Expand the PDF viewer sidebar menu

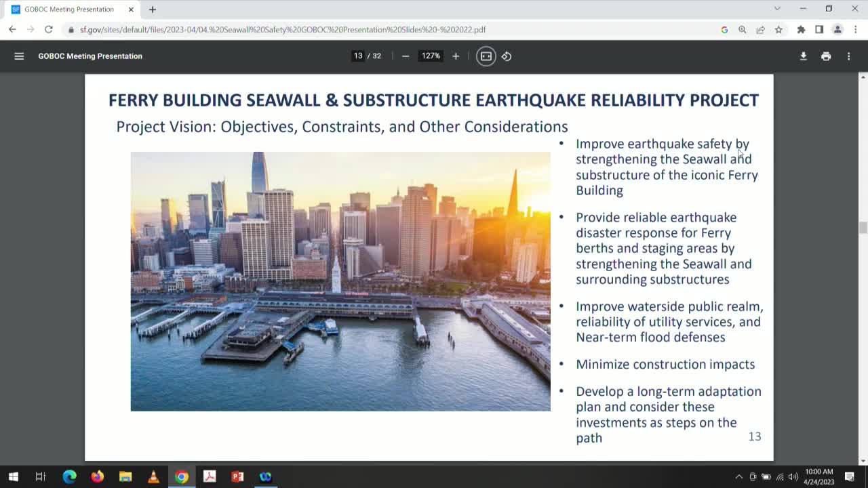[x=19, y=56]
